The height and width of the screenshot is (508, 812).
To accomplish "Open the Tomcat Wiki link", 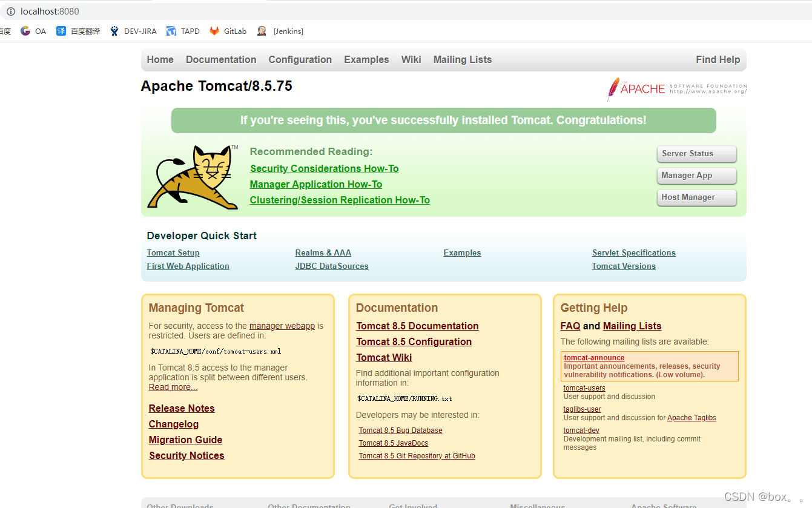I will (x=384, y=357).
